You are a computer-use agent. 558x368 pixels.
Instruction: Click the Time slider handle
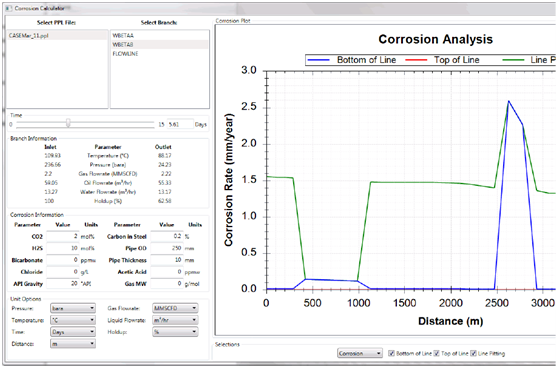pos(68,123)
